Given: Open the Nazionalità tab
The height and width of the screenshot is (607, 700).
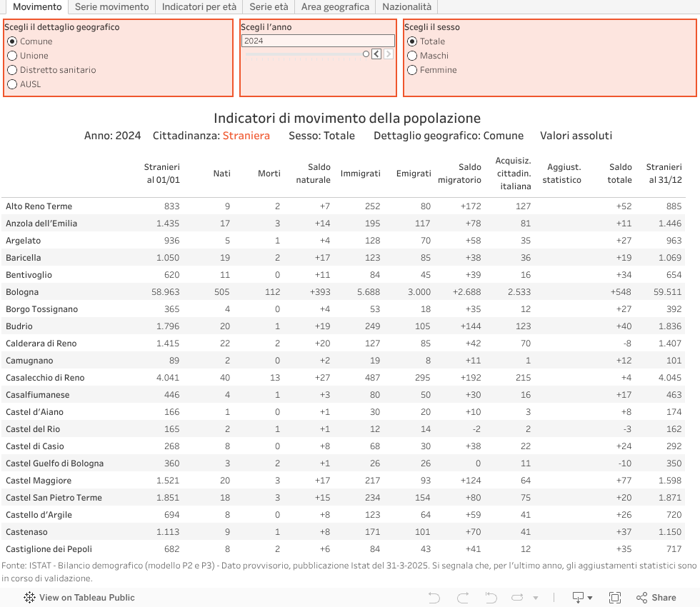Looking at the screenshot, I should click(x=406, y=6).
